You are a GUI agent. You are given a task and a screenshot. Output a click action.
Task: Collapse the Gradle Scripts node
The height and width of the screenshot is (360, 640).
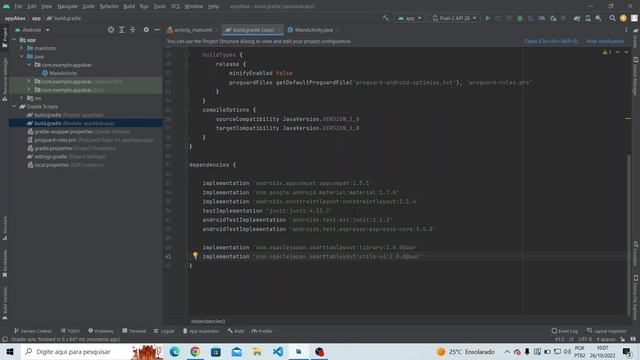[14, 106]
